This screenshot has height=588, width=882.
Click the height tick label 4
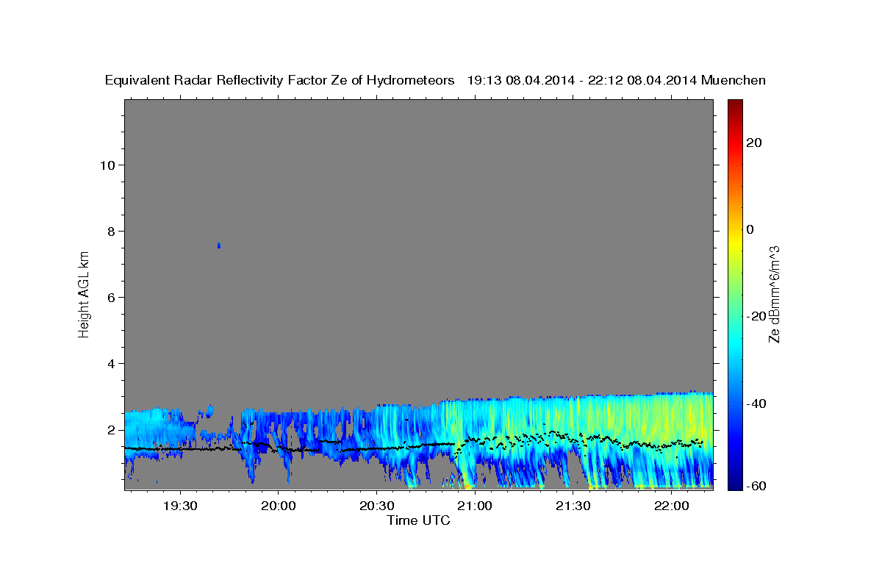[110, 363]
